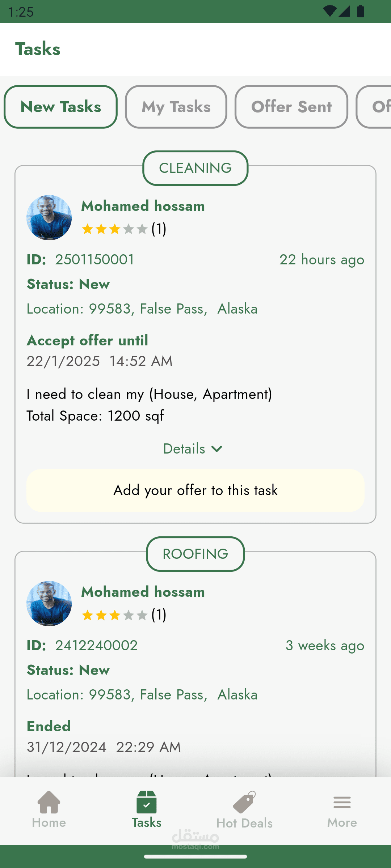Tap the Tasks clipboard icon
Screen dimensions: 391x868
[147, 801]
